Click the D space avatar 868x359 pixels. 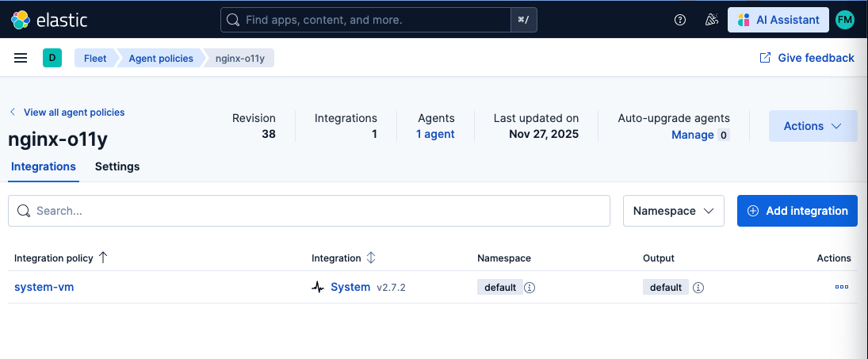click(x=52, y=58)
